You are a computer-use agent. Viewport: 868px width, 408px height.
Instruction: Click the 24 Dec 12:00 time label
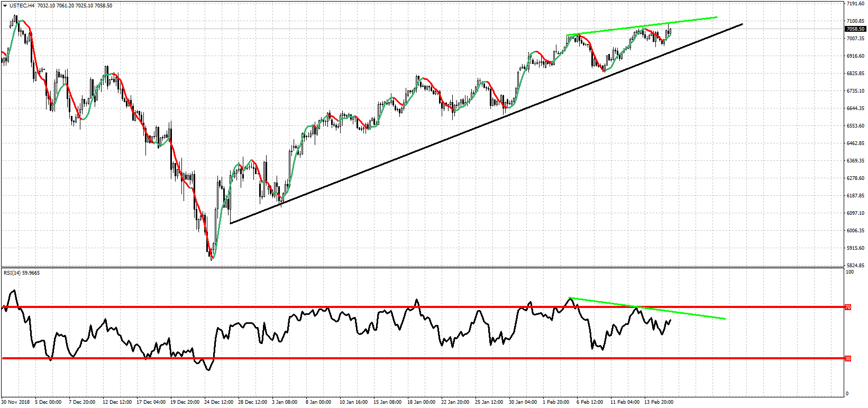click(x=219, y=402)
